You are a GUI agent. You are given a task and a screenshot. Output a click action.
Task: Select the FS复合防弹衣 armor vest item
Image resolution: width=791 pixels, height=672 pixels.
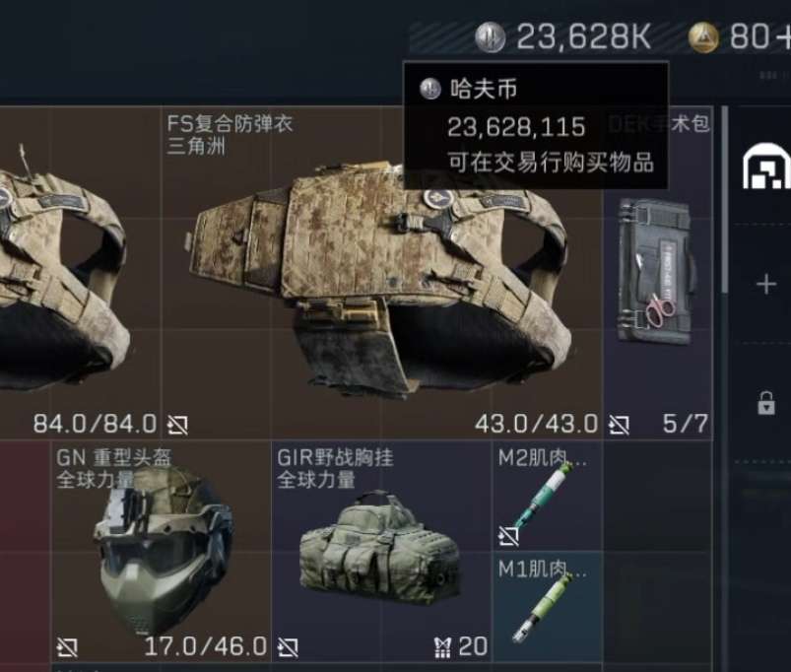[382, 272]
